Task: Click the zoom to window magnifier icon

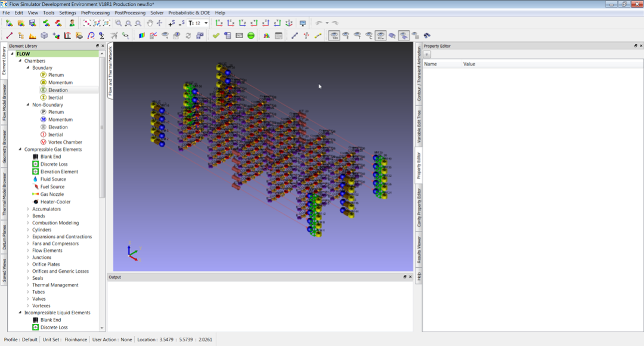Action: [x=118, y=23]
